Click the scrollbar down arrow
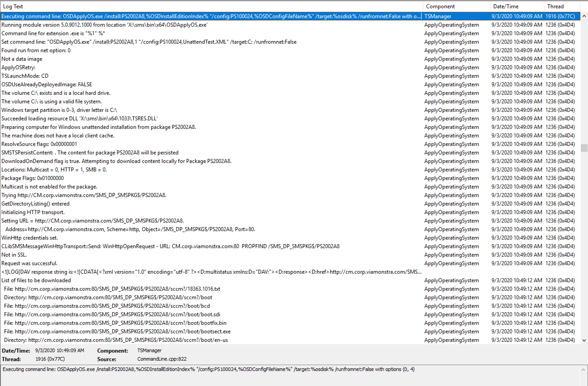 [x=585, y=340]
